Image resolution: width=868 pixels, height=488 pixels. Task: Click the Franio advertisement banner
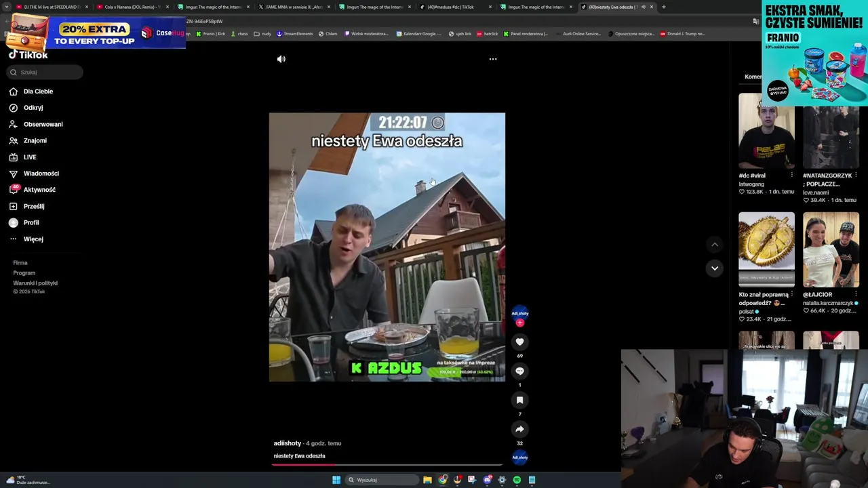click(814, 53)
